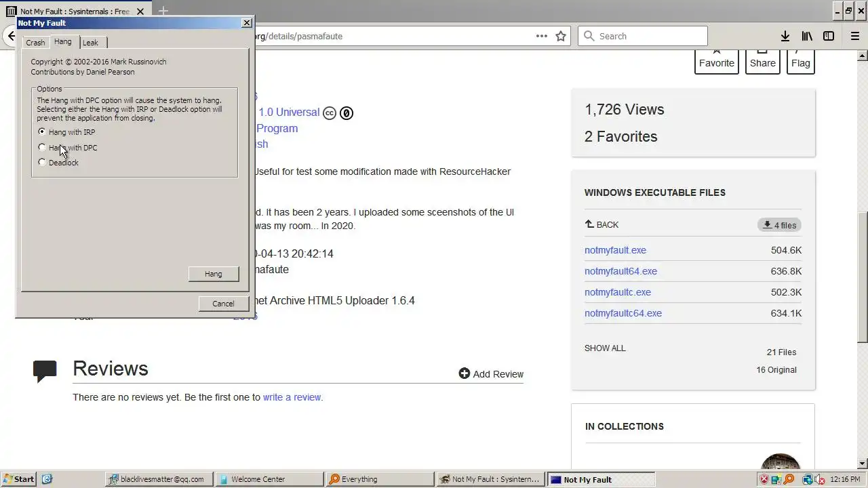Click the page vertical scrollbar thumb
The image size is (868, 488).
coord(863,276)
